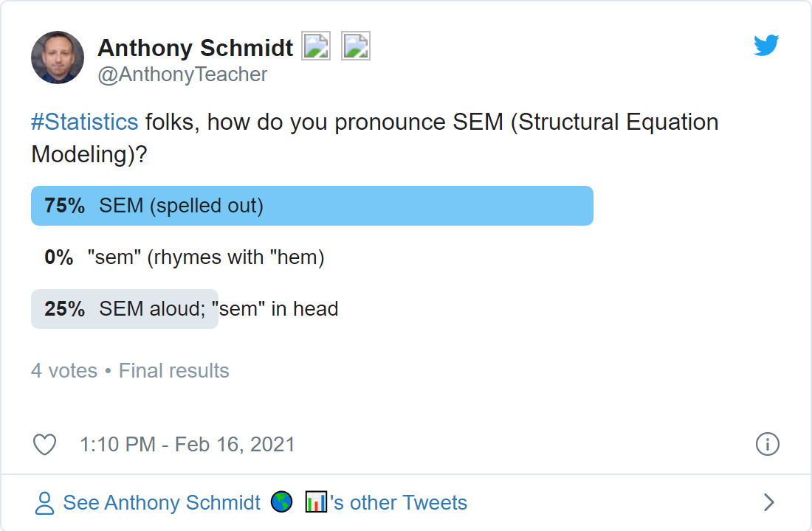The image size is (812, 531).
Task: Open See Anthony Schmidt's other Tweets
Action: (x=265, y=502)
